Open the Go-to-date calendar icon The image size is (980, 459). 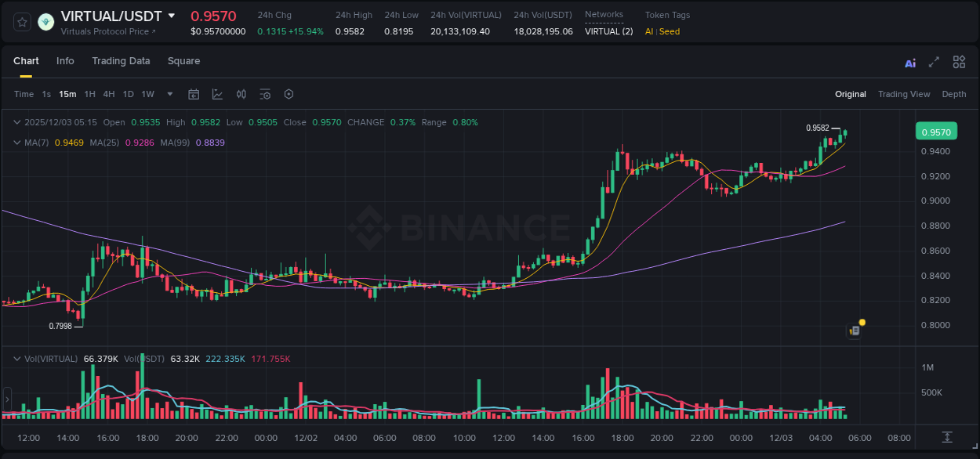tap(194, 94)
